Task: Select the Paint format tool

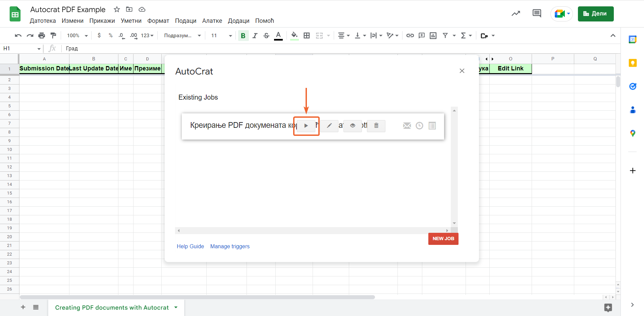Action: [x=53, y=36]
